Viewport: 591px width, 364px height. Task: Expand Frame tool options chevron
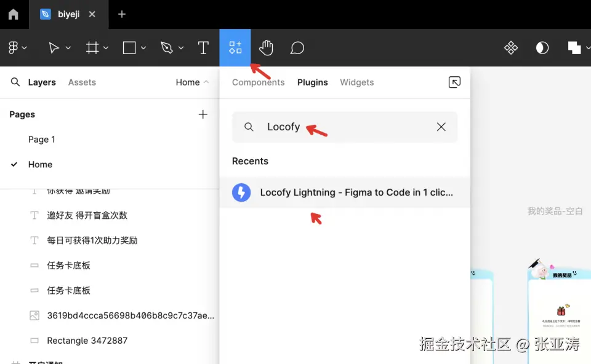point(106,48)
